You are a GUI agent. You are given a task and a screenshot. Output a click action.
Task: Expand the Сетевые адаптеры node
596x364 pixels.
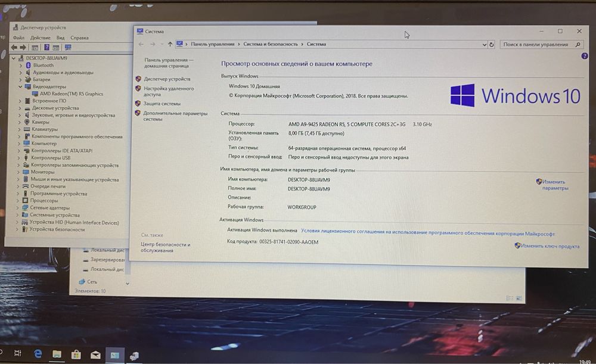17,208
